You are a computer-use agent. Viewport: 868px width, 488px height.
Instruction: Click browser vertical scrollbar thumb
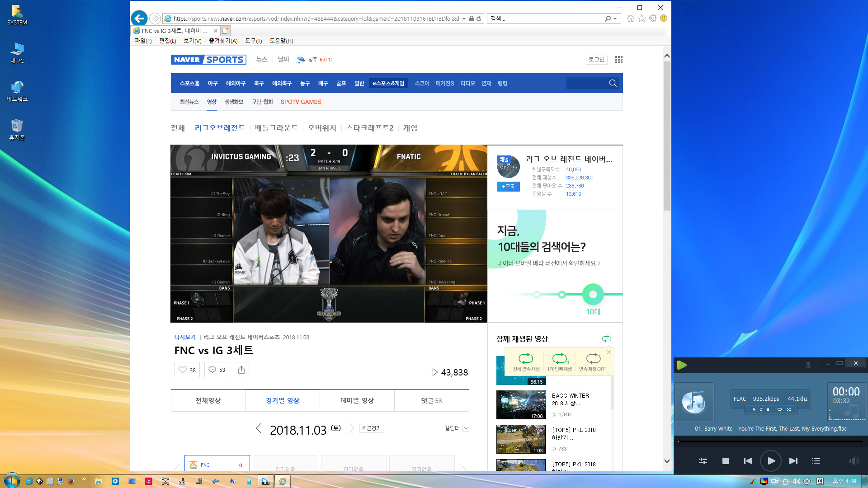(667, 136)
